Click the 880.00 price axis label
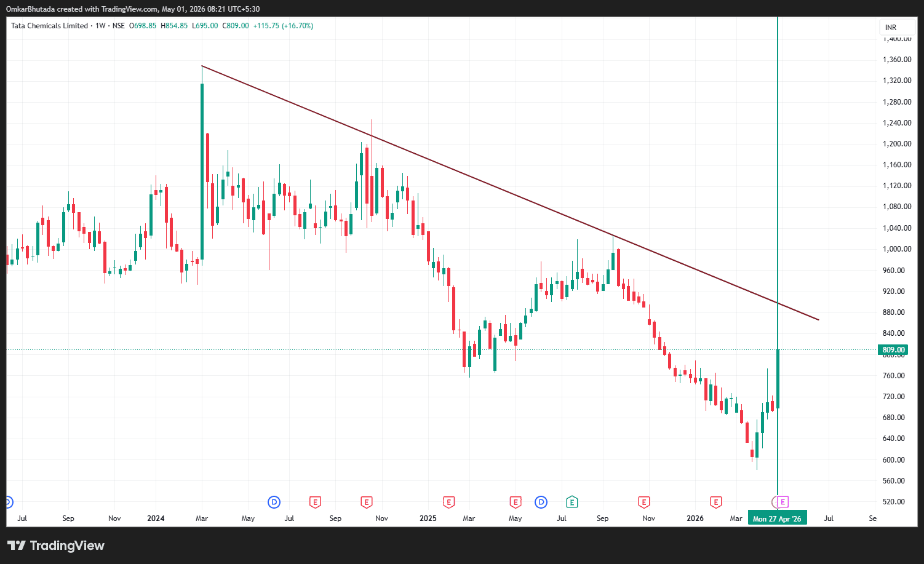 tap(894, 312)
